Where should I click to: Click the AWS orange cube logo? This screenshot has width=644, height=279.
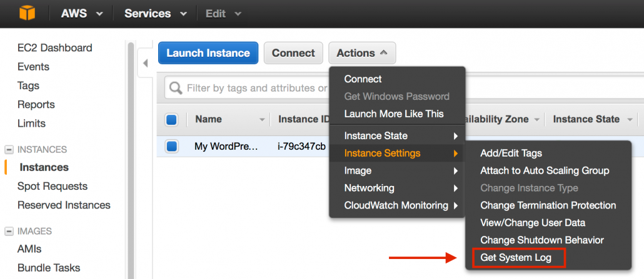point(27,13)
